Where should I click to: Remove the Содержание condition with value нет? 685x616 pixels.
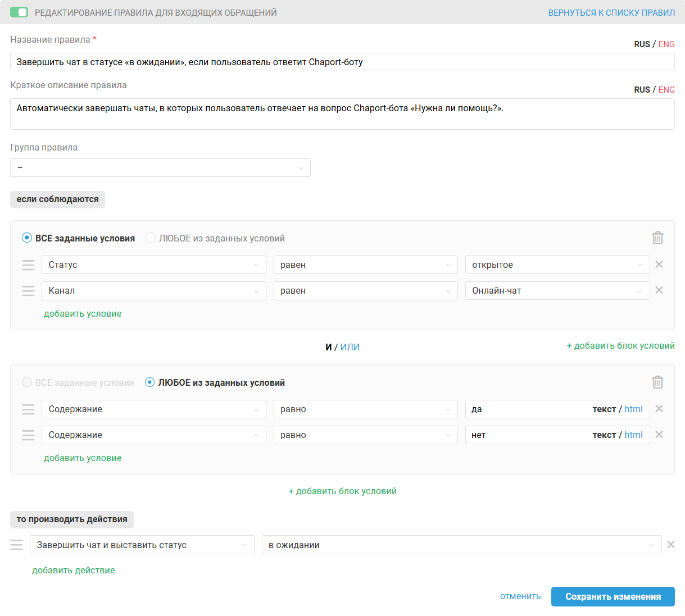click(659, 435)
